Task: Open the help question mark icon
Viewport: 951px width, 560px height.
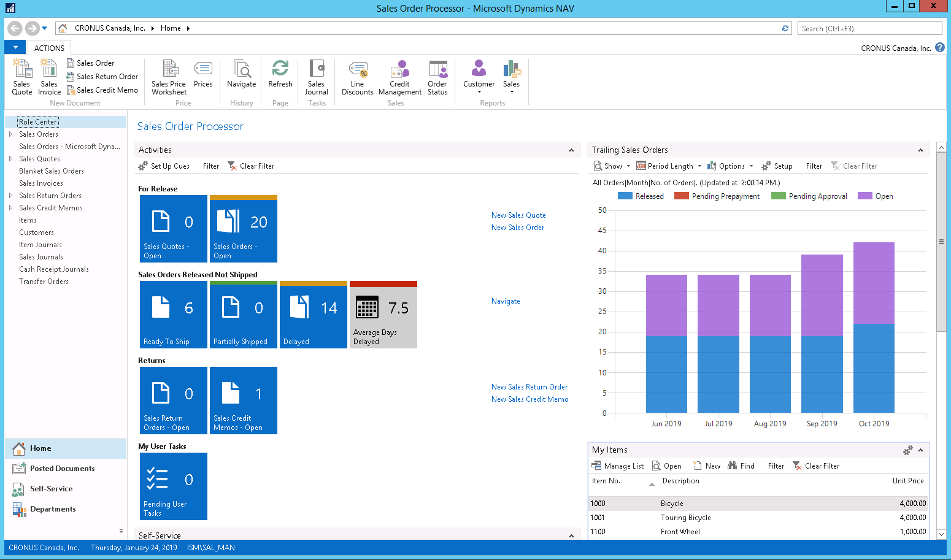Action: tap(940, 47)
